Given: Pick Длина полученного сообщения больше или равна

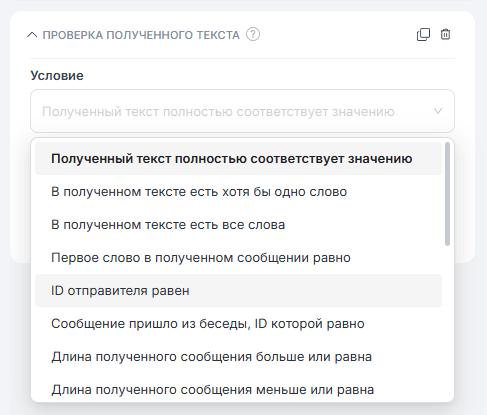Looking at the screenshot, I should 238,357.
